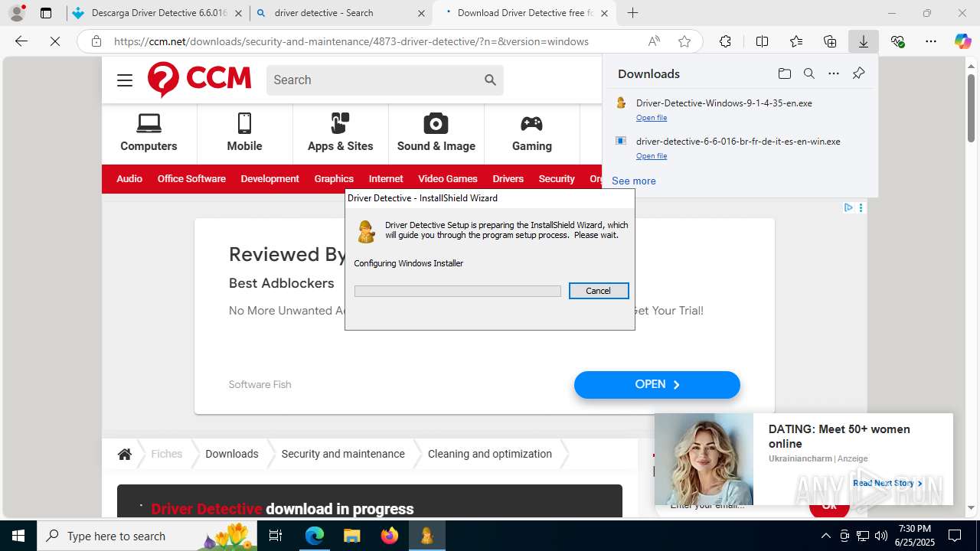View site information lock icon
This screenshot has height=551, width=980.
tap(96, 41)
